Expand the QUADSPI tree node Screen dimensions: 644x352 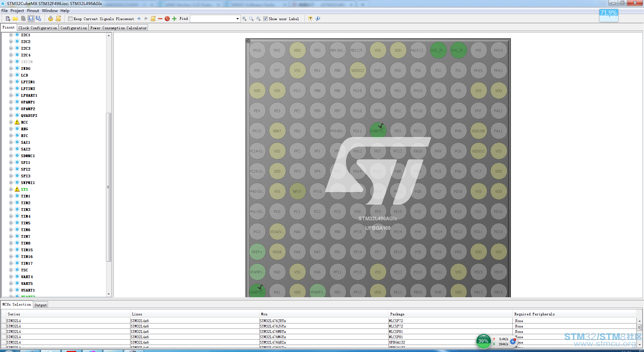click(11, 116)
